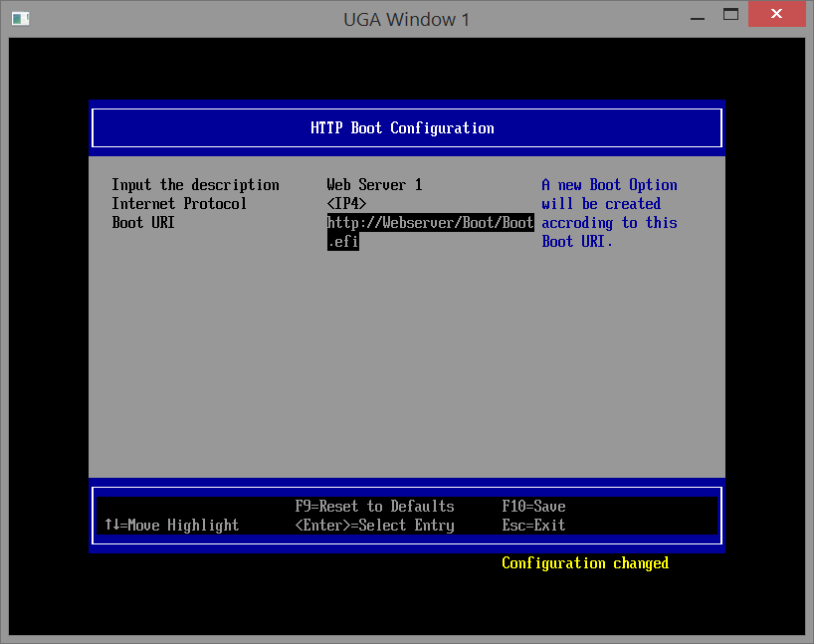The image size is (814, 644).
Task: Select the 'Boot URI' menu entry
Action: click(x=142, y=223)
